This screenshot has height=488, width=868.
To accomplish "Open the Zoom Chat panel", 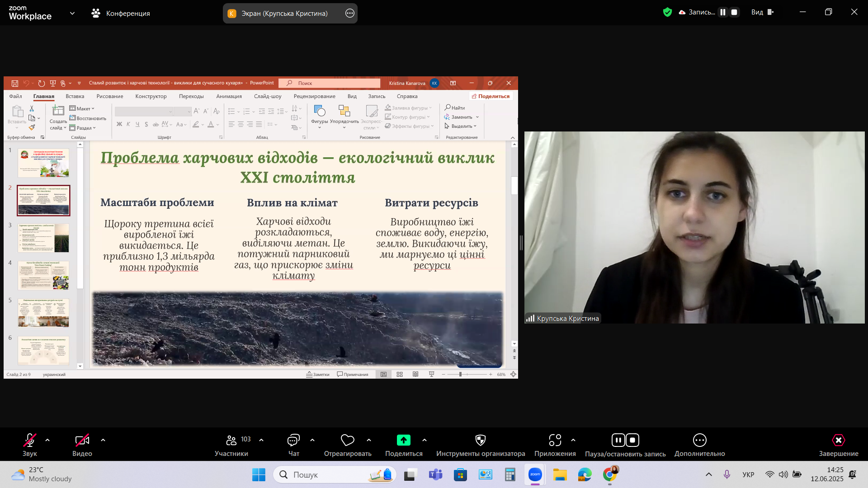I will 293,440.
